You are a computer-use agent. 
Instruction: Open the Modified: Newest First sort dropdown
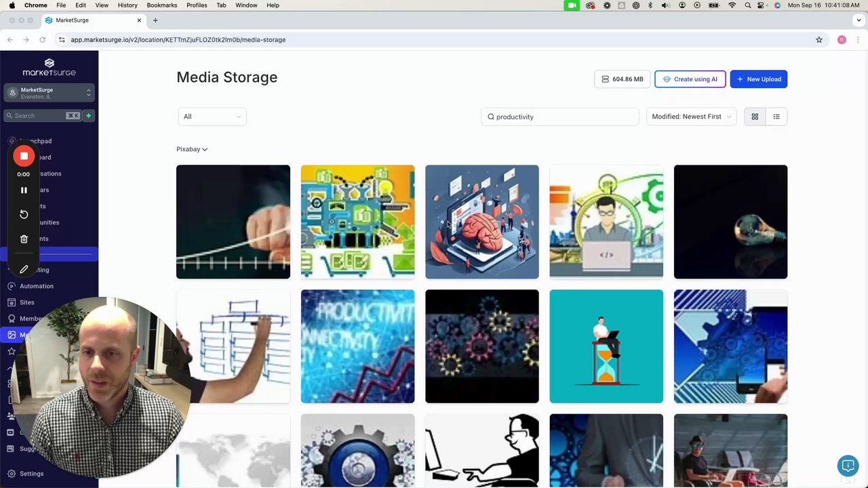pos(691,117)
